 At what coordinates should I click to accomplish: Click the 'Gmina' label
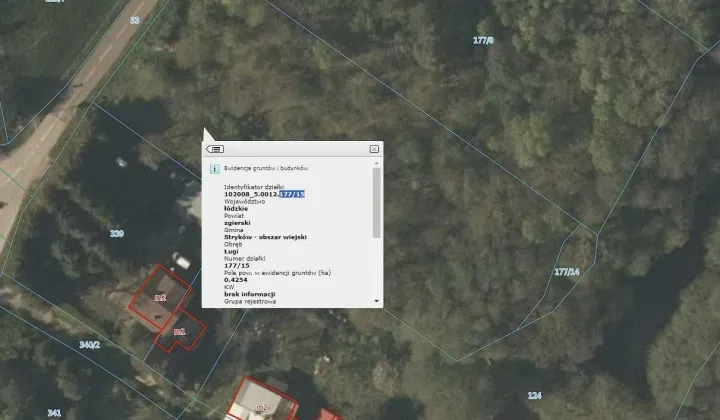(x=234, y=230)
